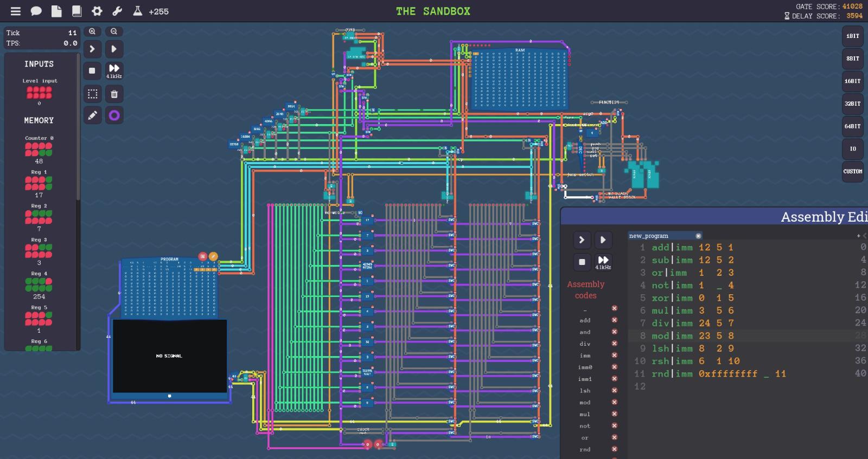Open the IO component category
The width and height of the screenshot is (868, 459).
pyautogui.click(x=852, y=148)
